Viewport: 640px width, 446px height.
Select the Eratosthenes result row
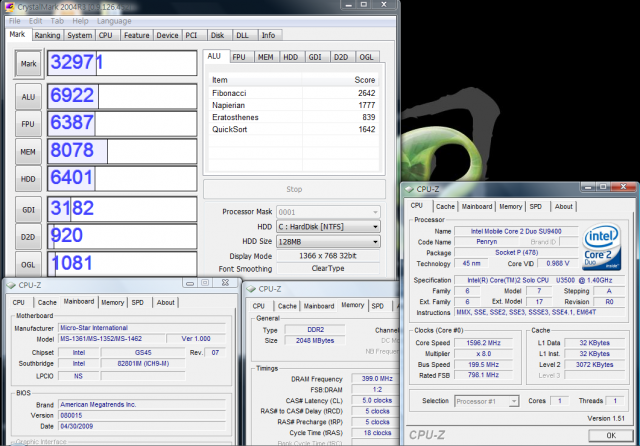pos(293,117)
